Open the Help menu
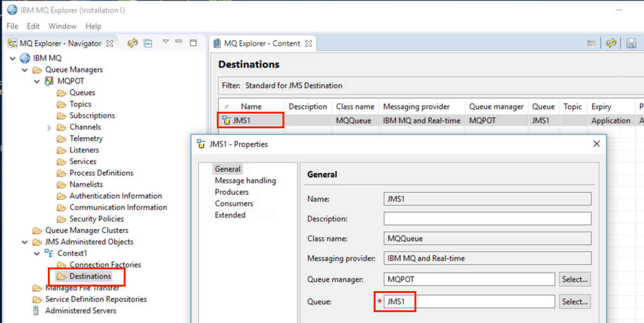Image resolution: width=644 pixels, height=323 pixels. 93,26
